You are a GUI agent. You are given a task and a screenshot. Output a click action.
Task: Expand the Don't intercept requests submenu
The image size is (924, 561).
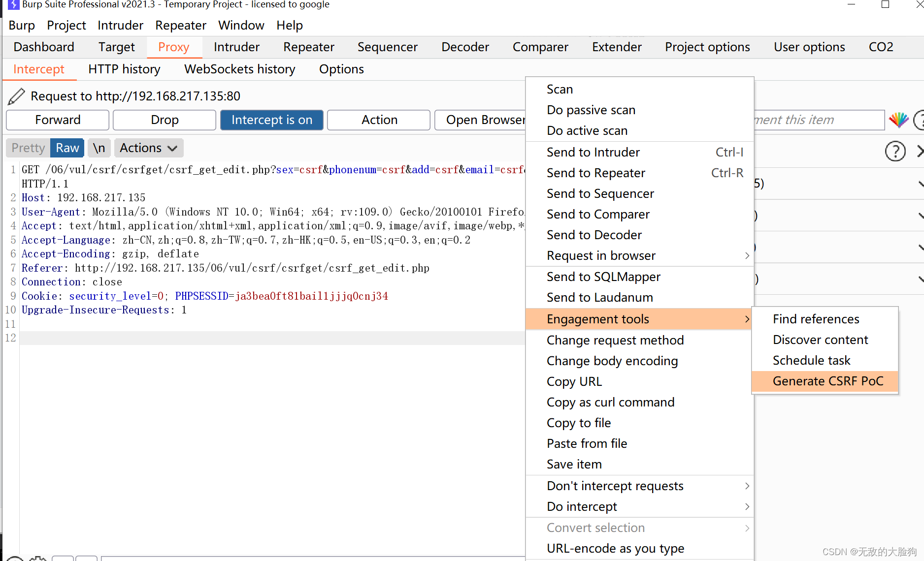[x=640, y=486]
